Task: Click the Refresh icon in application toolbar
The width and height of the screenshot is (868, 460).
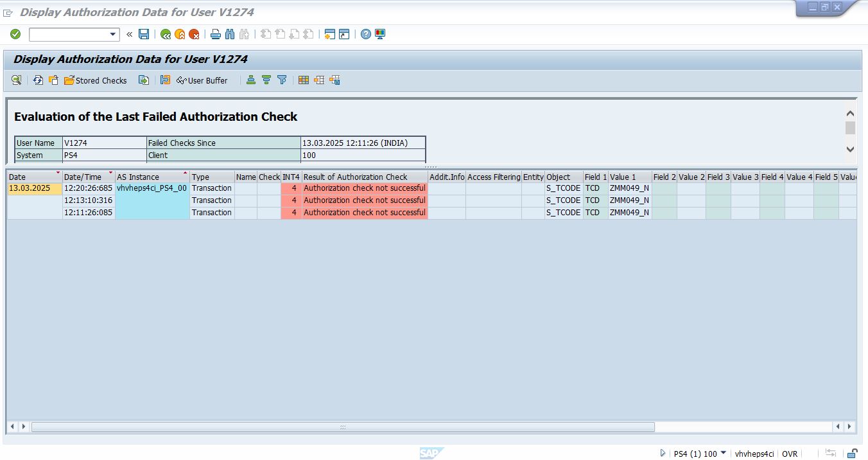Action: 38,80
